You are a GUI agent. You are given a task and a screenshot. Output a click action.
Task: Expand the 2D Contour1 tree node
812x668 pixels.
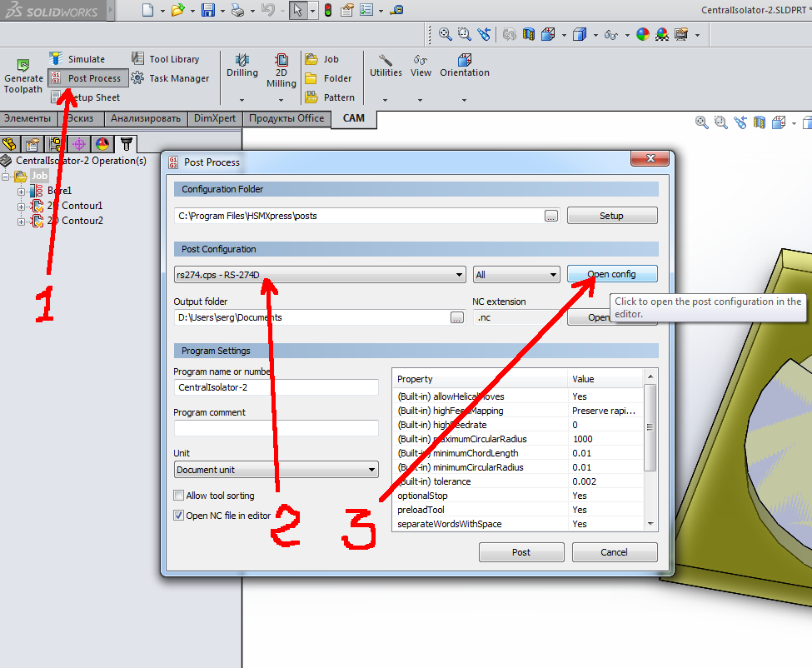pyautogui.click(x=21, y=207)
